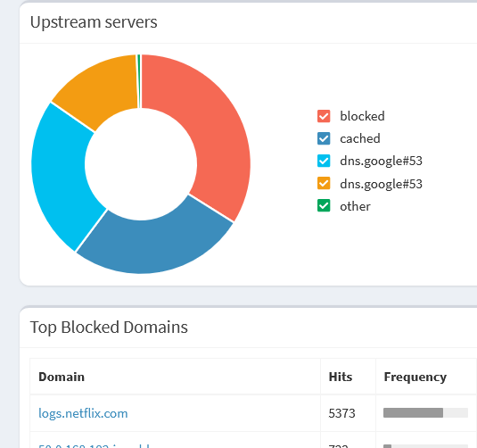The height and width of the screenshot is (448, 477).
Task: Select the dark blue cached donut slice
Action: tap(152, 244)
